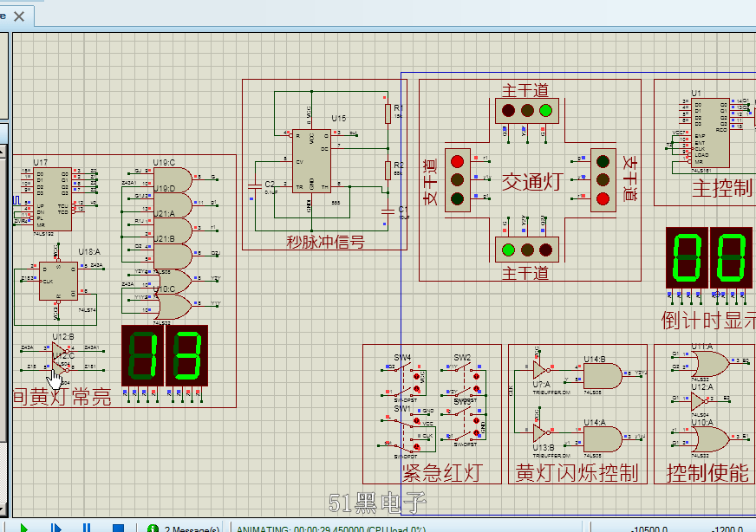Click the green lamp on top 主干道 light
This screenshot has width=756, height=532.
coord(545,110)
